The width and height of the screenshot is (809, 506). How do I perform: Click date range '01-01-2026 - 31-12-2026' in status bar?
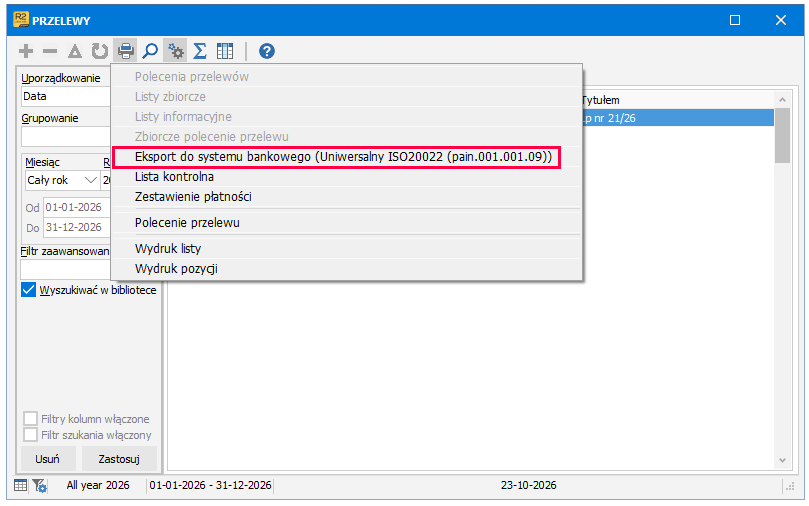pos(211,485)
